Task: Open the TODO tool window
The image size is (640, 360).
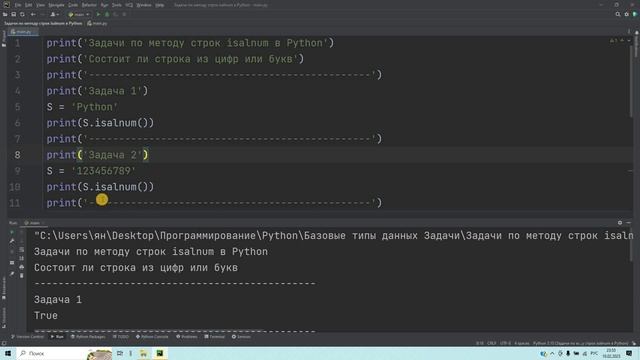Action: (x=120, y=337)
